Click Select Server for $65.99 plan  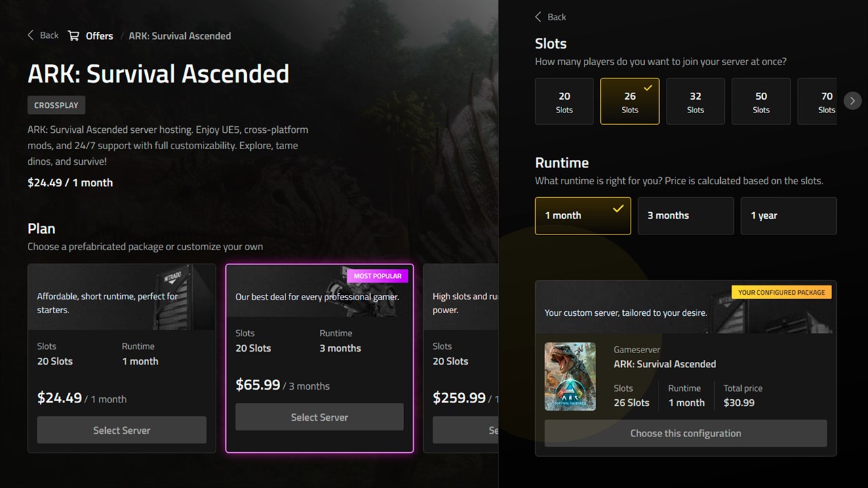pyautogui.click(x=319, y=417)
